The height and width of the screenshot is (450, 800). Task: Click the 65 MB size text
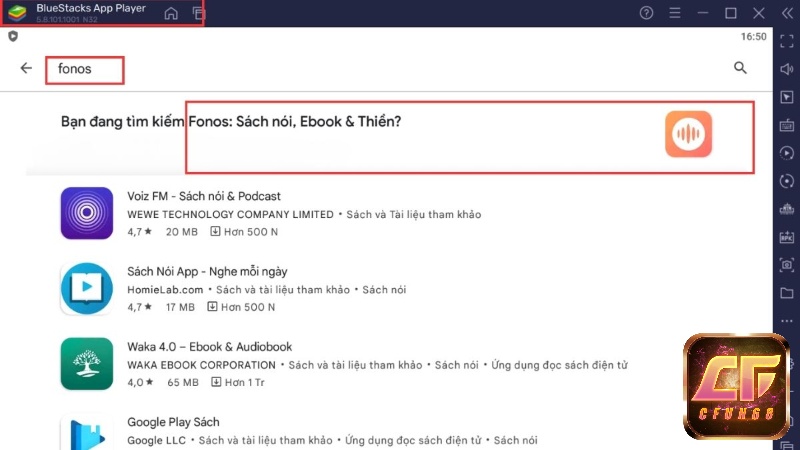(183, 383)
